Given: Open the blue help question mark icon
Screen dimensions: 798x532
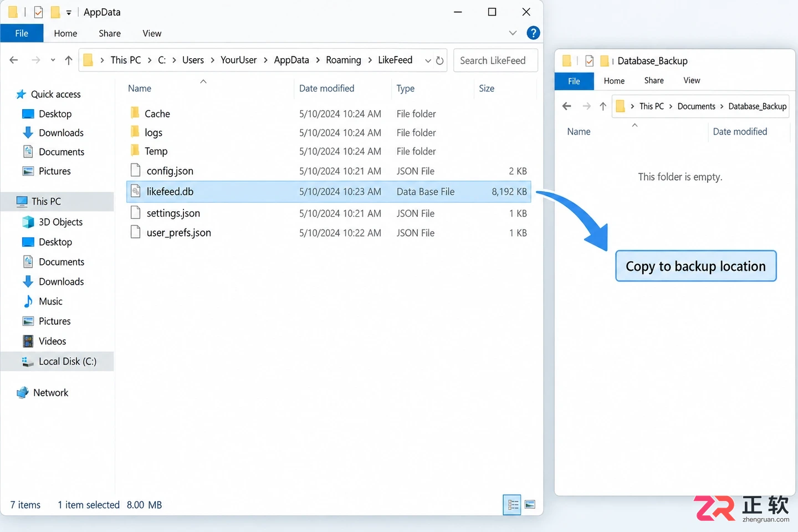Looking at the screenshot, I should click(533, 33).
